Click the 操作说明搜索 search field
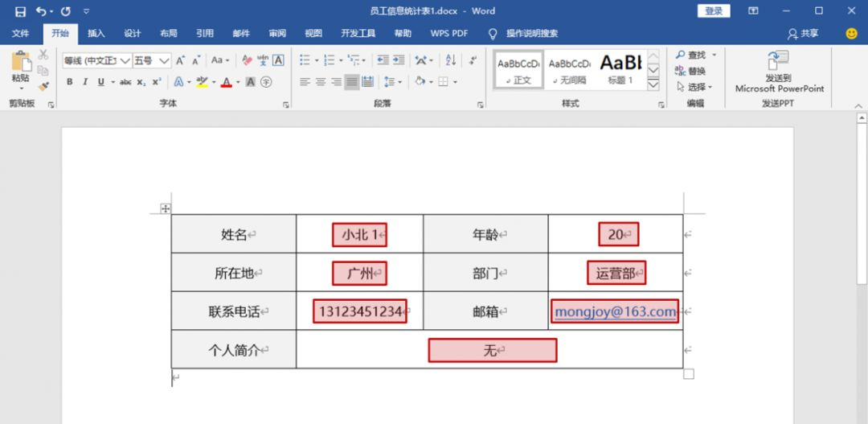Viewport: 868px width, 424px height. pos(531,34)
